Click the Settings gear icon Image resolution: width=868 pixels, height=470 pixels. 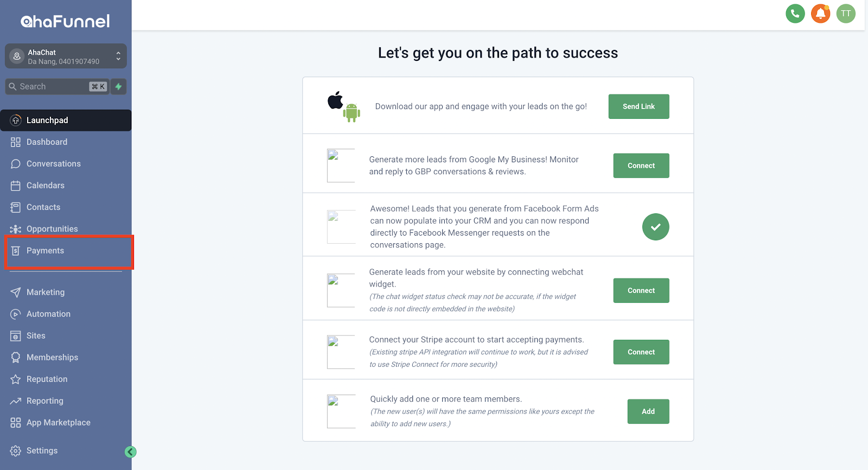click(x=16, y=450)
